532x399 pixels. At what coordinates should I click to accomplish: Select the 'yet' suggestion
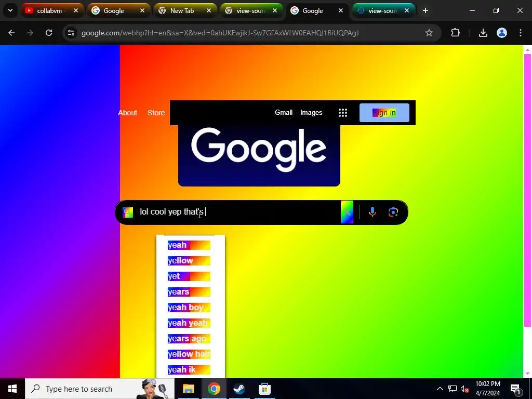(189, 276)
